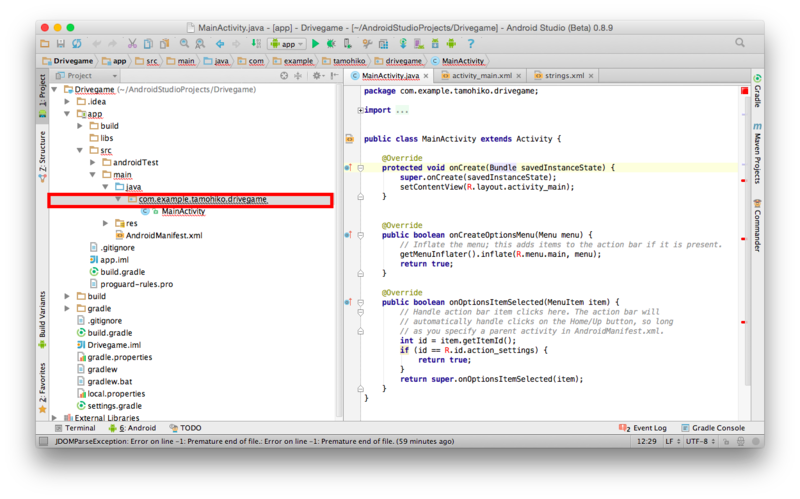Open the Event Log
800x499 pixels.
coord(643,428)
